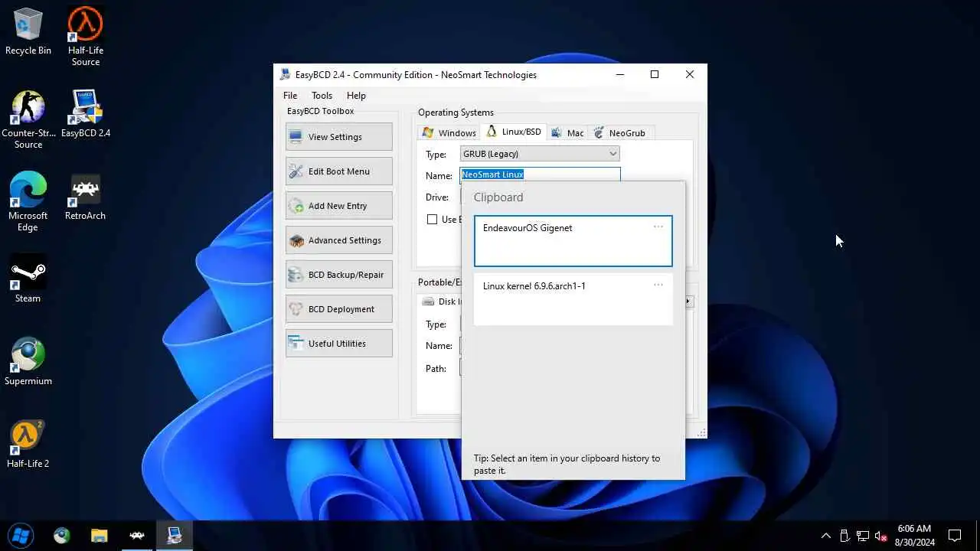The height and width of the screenshot is (551, 980).
Task: Click the network tray icon
Action: pos(863,536)
